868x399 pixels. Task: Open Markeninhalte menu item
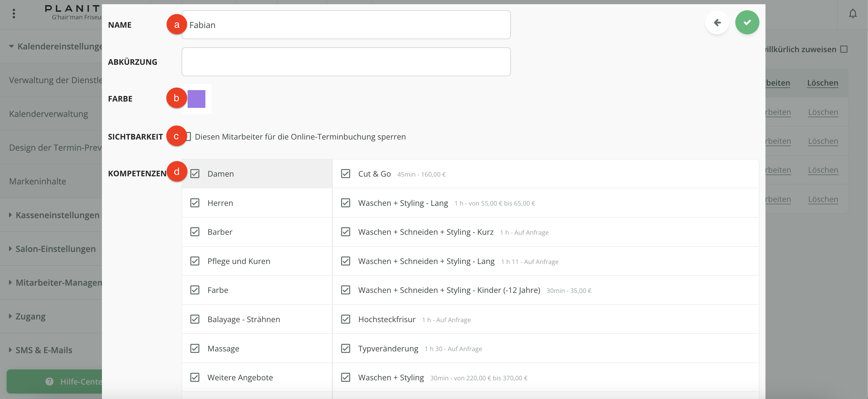tap(37, 181)
